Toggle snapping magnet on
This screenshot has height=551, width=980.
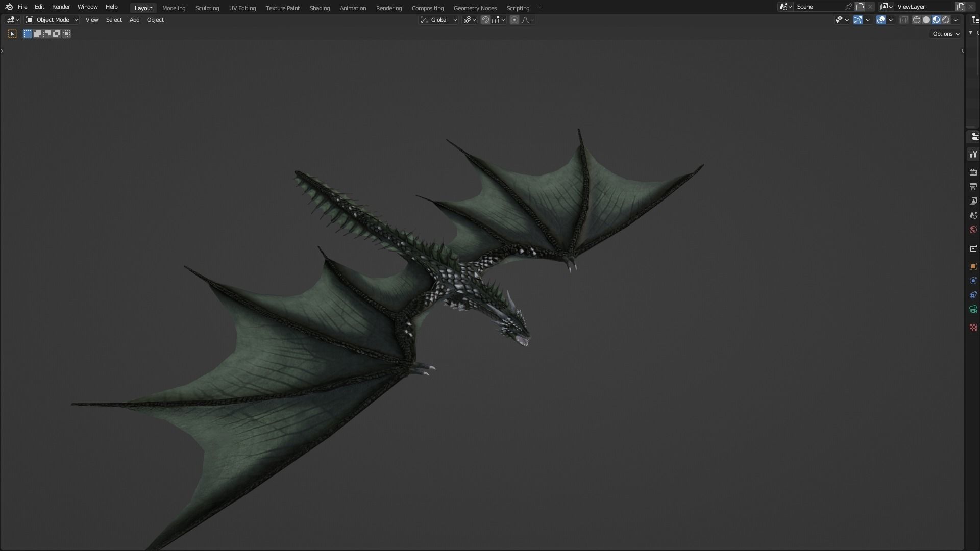click(x=485, y=20)
